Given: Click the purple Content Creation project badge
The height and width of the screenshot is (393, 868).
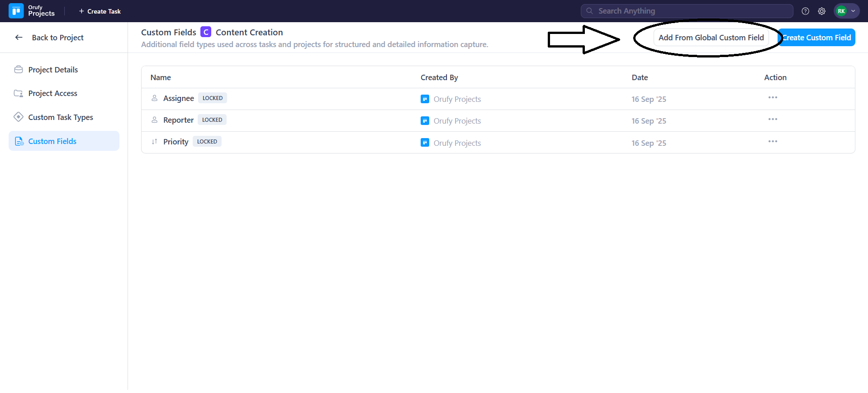Looking at the screenshot, I should 206,32.
